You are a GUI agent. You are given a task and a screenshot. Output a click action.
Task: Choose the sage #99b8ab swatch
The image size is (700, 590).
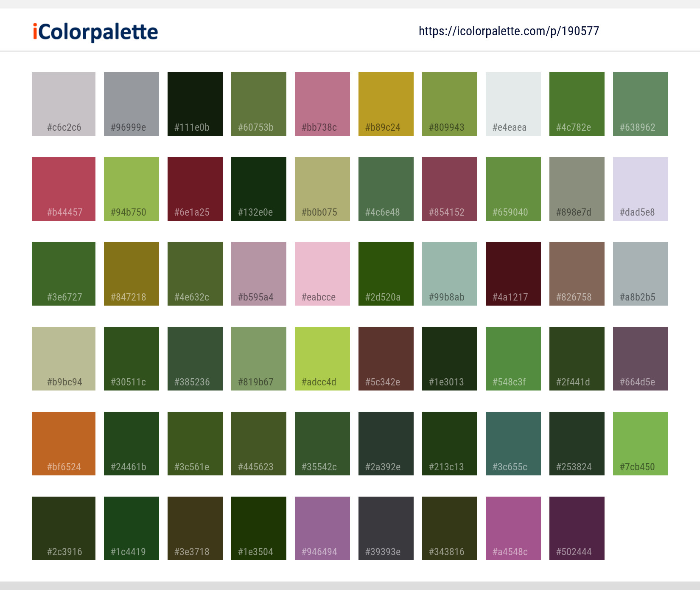(x=450, y=274)
